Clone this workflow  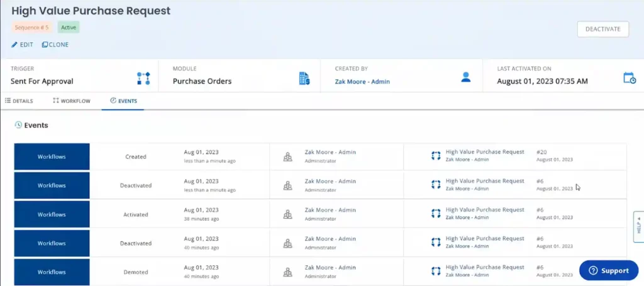pyautogui.click(x=55, y=45)
